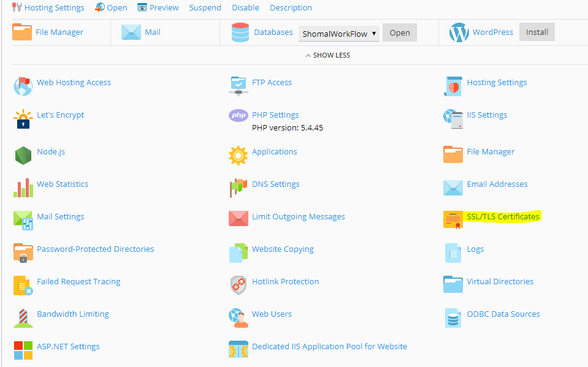588x367 pixels.
Task: Expand the ShomalWorkFlow database dropdown
Action: (339, 34)
